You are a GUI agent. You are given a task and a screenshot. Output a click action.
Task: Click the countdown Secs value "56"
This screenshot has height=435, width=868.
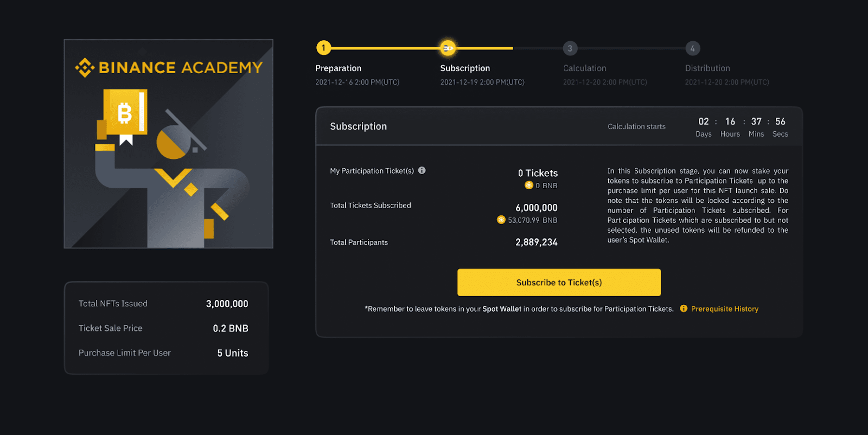tap(780, 121)
